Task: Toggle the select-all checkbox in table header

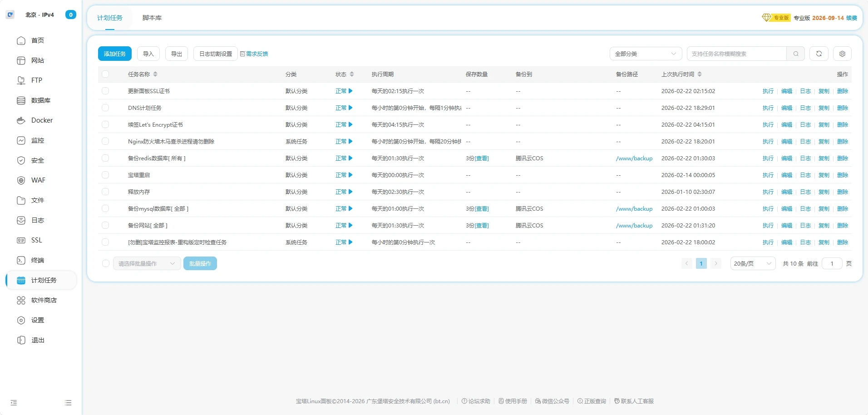Action: (105, 74)
